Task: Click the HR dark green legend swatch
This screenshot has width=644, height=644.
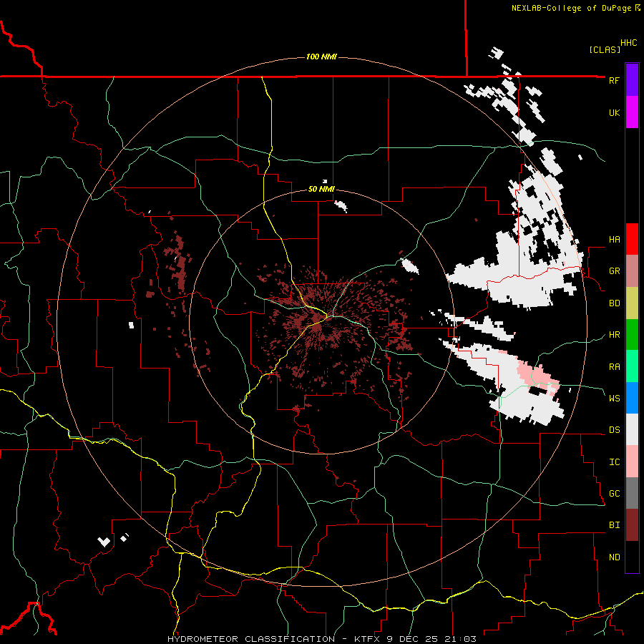Action: 632,334
